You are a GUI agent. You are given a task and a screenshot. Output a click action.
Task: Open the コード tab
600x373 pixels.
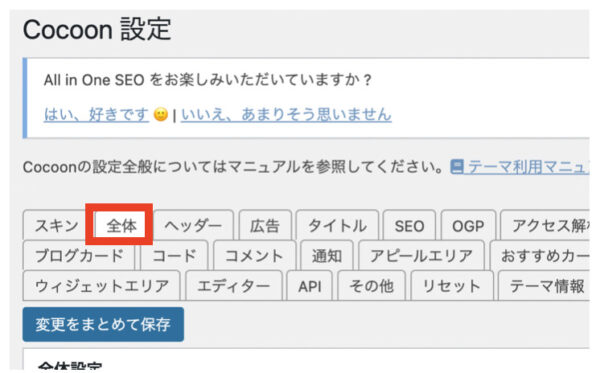tap(174, 255)
